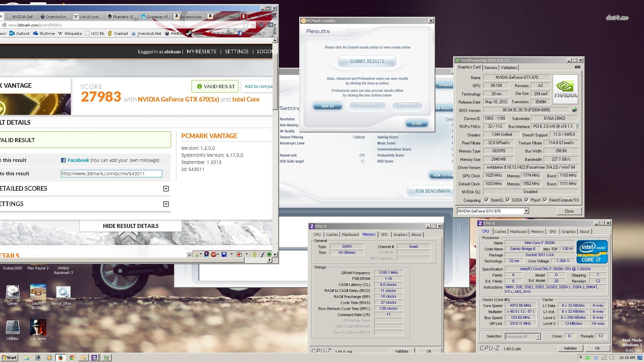This screenshot has width=644, height=362.
Task: Toggle the CUDA checkbox in GPU-Z
Action: click(508, 200)
